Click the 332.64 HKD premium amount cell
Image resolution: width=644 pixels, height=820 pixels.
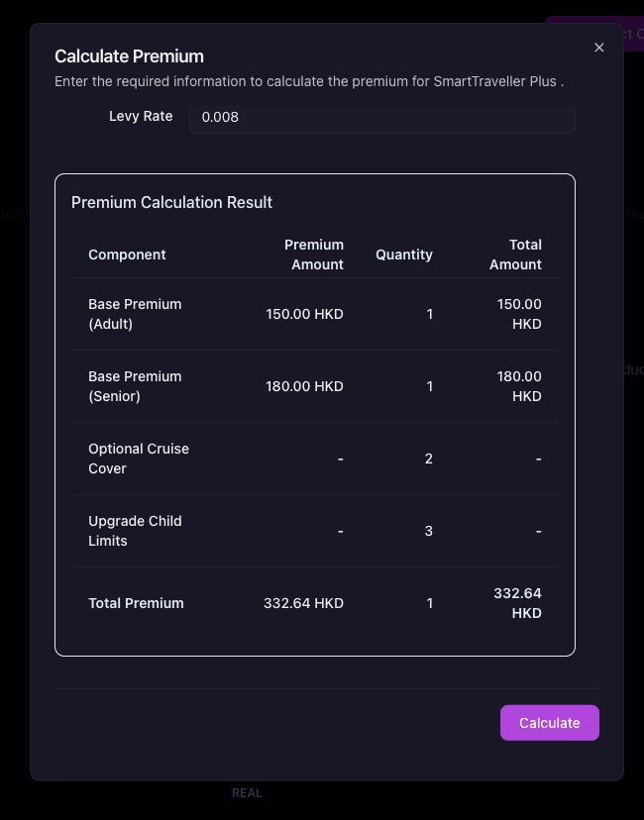303,603
